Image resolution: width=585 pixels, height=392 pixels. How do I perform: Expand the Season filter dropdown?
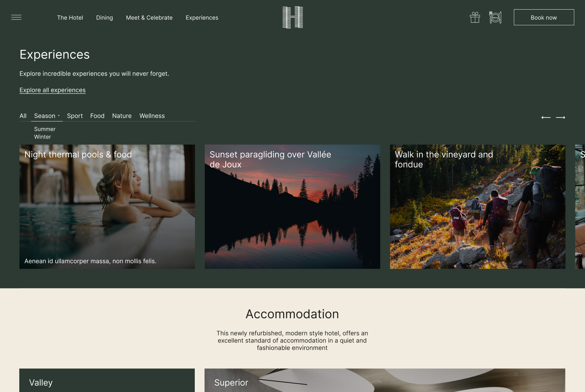click(x=47, y=116)
